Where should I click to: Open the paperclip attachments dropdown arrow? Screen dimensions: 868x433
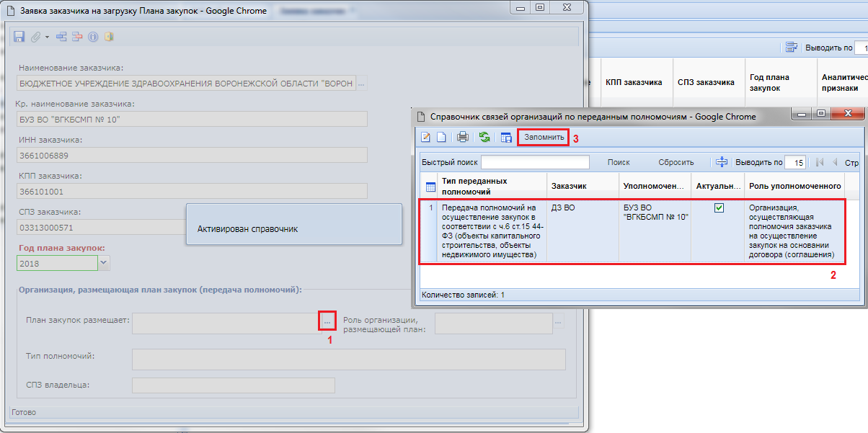click(48, 37)
